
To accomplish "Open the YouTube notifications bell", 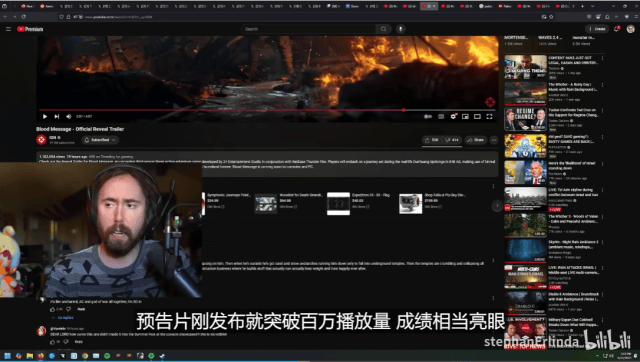I will click(x=617, y=29).
